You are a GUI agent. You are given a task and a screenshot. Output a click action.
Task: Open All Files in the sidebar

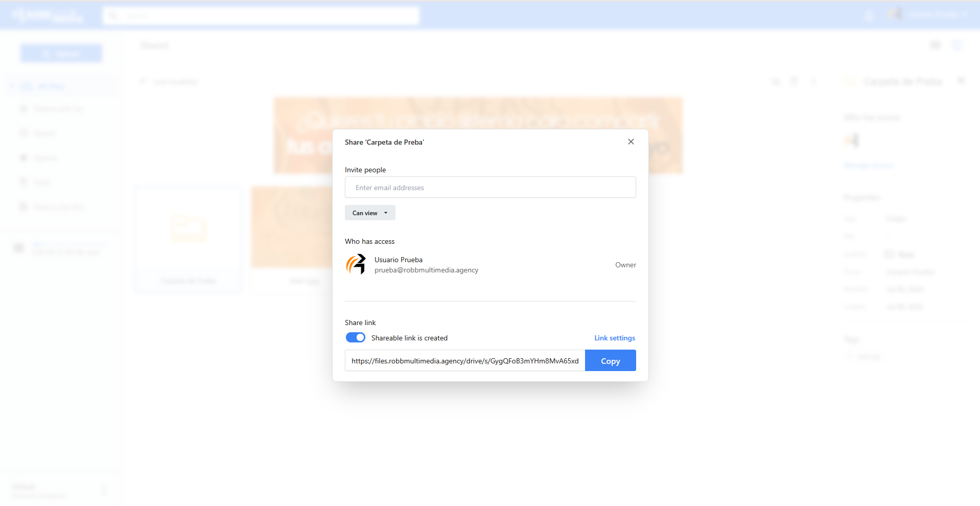tap(51, 86)
